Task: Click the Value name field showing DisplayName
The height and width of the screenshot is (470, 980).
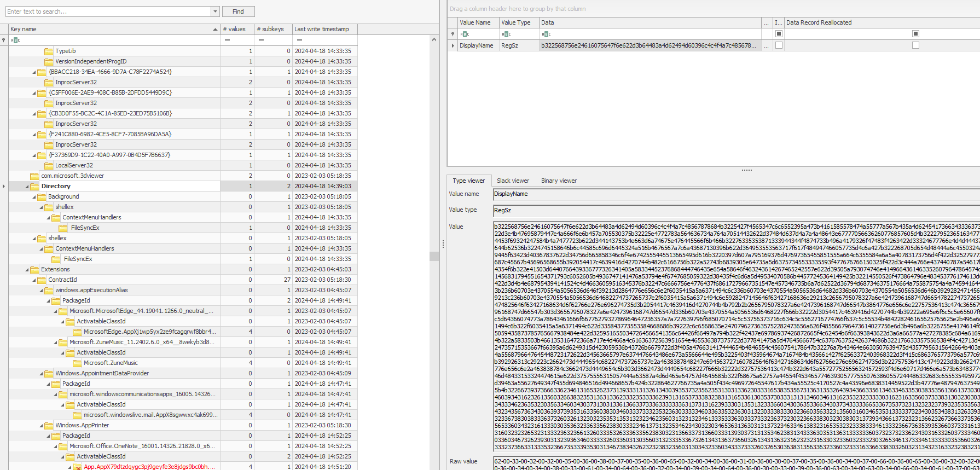Action: coord(737,194)
